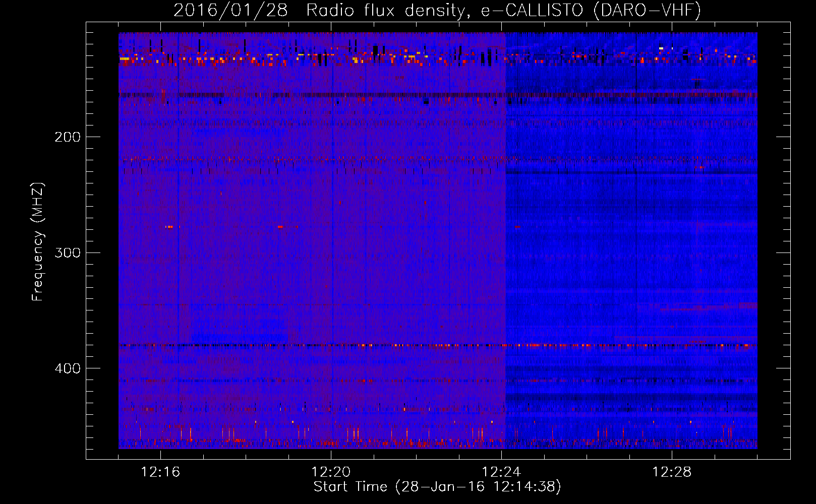816x504 pixels.
Task: Click the 12:24 time tick label
Action: coord(501,472)
